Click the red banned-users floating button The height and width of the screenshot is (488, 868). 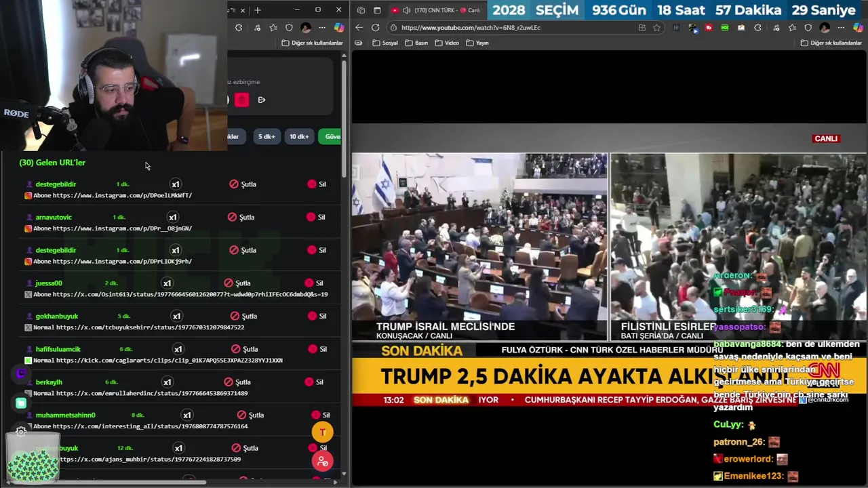pyautogui.click(x=323, y=462)
